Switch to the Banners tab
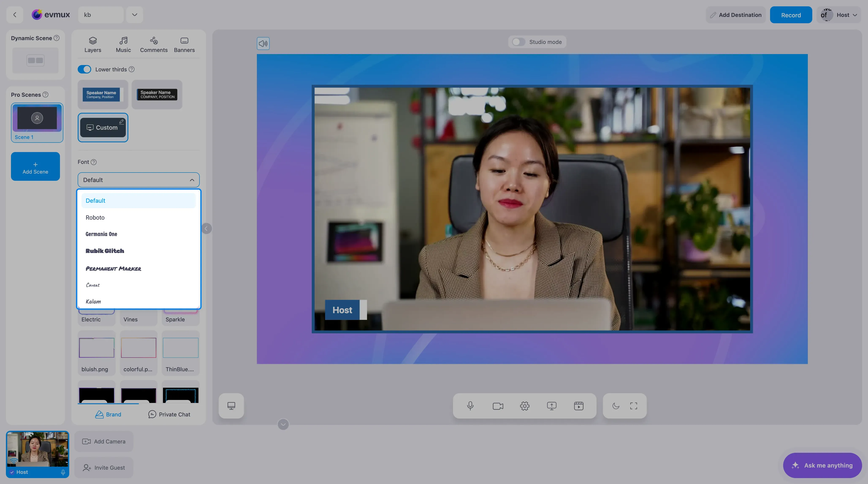 pos(184,45)
